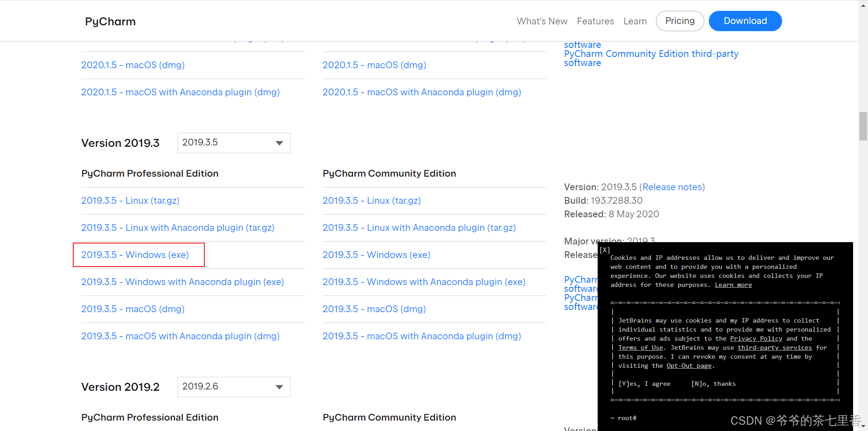Open the 2019.3.5 Release notes link
The width and height of the screenshot is (868, 431).
pyautogui.click(x=672, y=187)
